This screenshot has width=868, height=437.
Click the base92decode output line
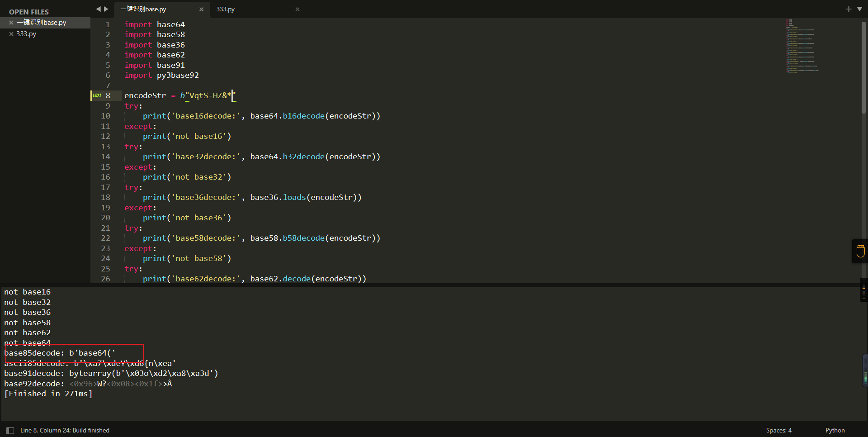pyautogui.click(x=88, y=384)
